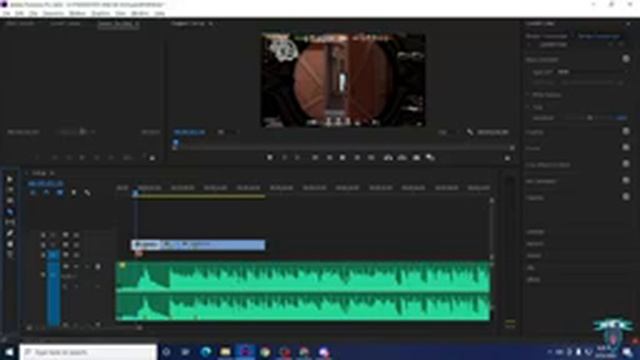
Task: Click Mark Out in Program monitor
Action: coord(298,158)
